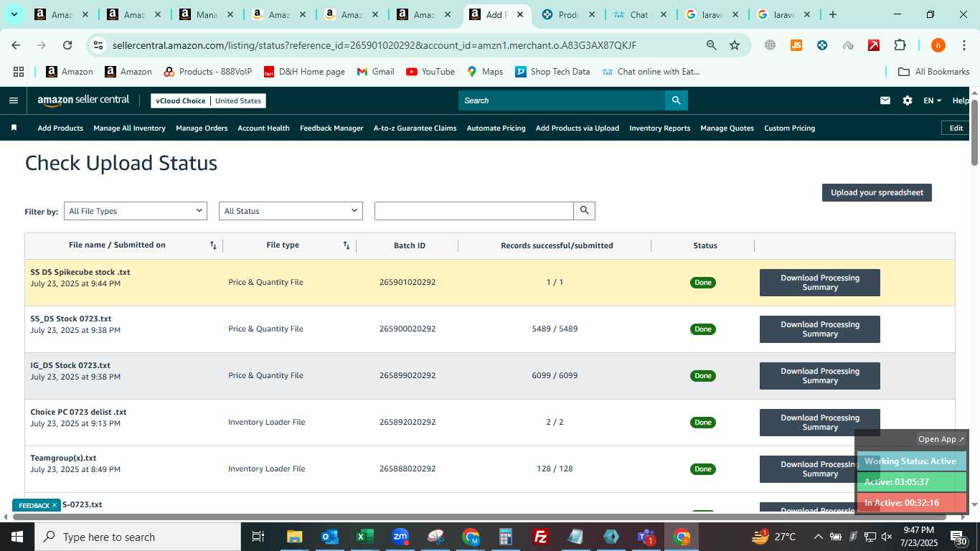The height and width of the screenshot is (551, 980).
Task: Open Manage All Inventory menu
Action: pos(129,128)
